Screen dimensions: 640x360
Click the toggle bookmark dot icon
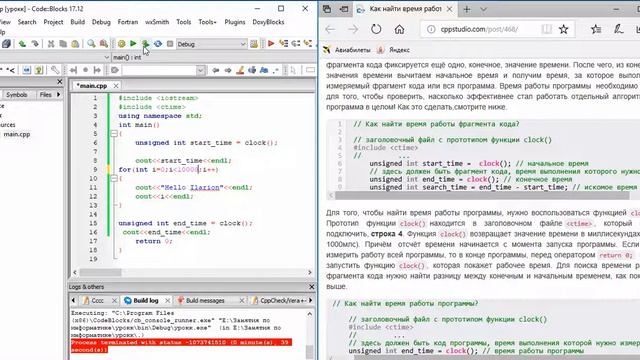click(x=85, y=70)
